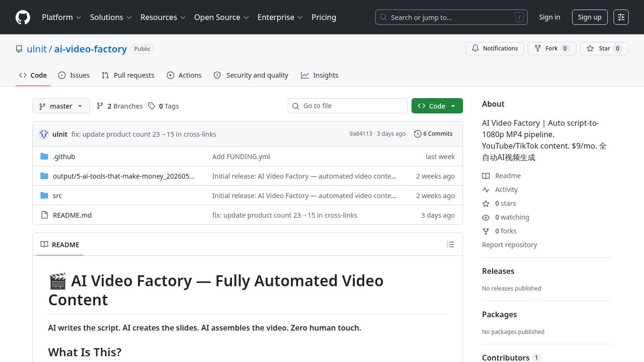This screenshot has height=362, width=644.
Task: Open the output/5-ai-tools-that-make-money folder
Action: [x=123, y=176]
